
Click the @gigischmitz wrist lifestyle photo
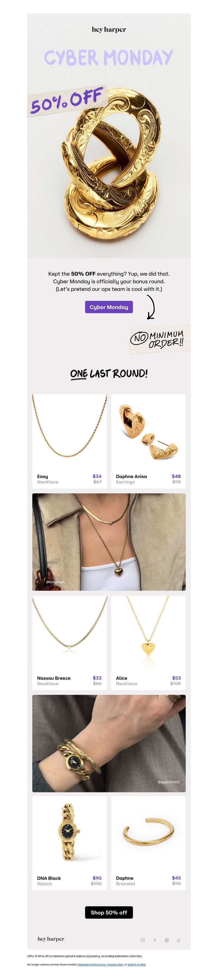(109, 743)
